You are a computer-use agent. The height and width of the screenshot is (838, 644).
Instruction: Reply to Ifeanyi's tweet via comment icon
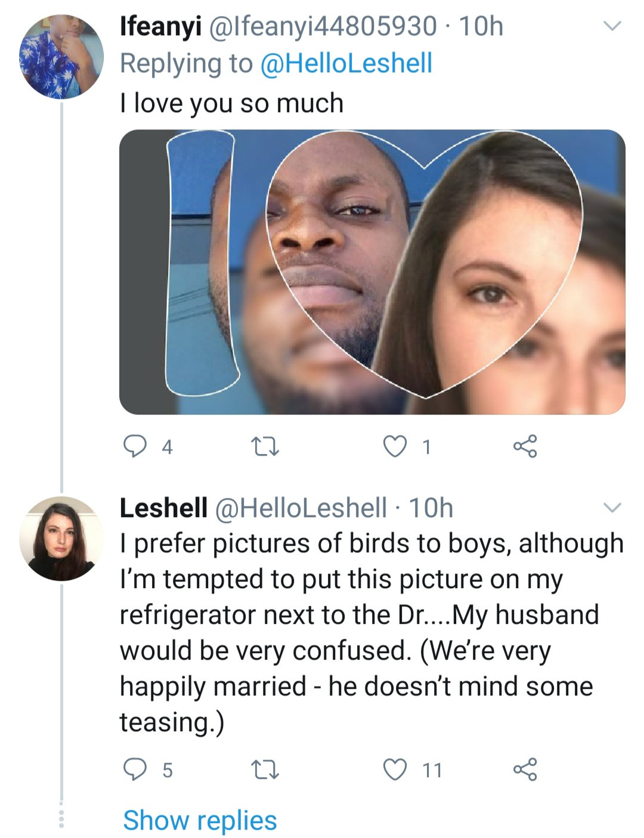(x=135, y=446)
